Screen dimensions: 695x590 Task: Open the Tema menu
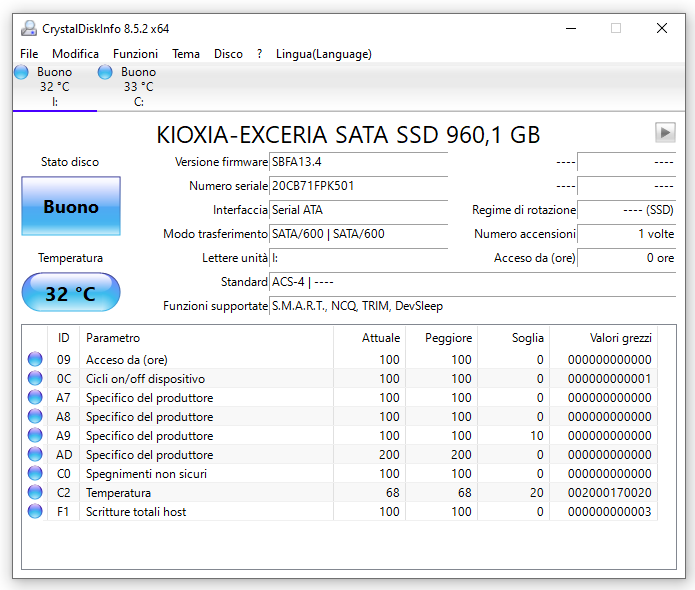pos(186,54)
